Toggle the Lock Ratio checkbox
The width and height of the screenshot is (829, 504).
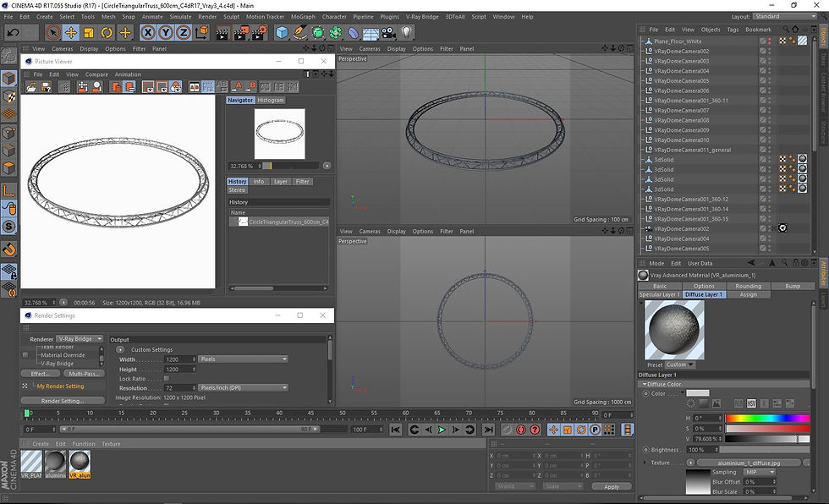(167, 378)
